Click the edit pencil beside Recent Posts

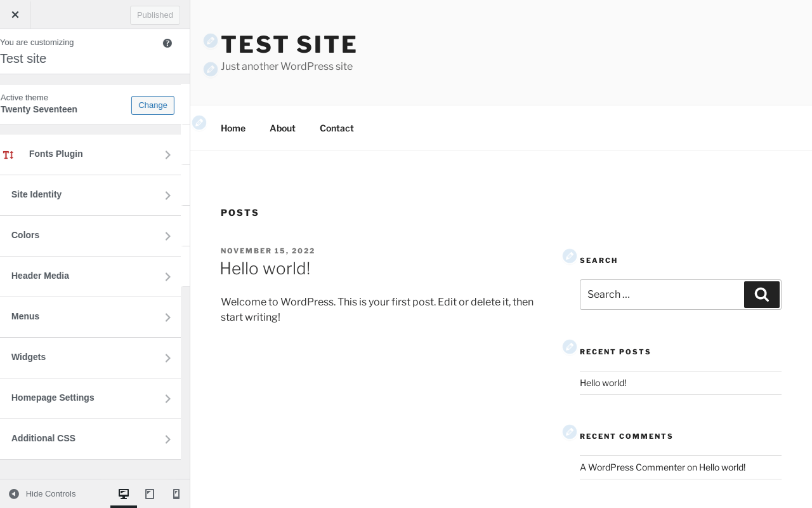pyautogui.click(x=570, y=347)
